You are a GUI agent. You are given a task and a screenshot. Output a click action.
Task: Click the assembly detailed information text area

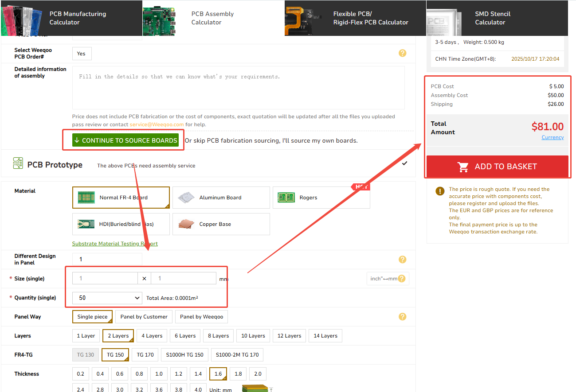click(x=238, y=88)
